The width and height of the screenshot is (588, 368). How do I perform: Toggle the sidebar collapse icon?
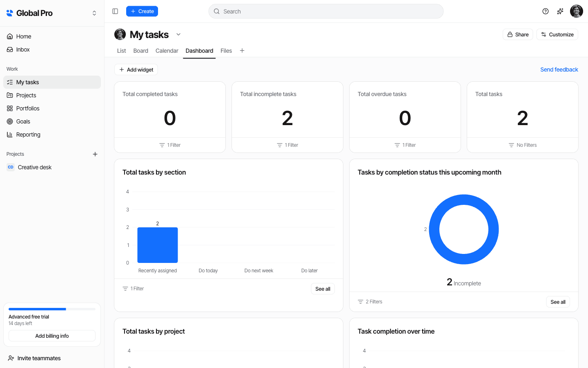(115, 11)
